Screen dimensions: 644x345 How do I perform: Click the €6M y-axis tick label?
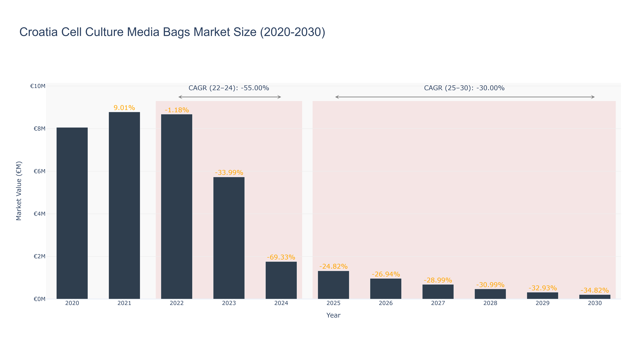39,171
